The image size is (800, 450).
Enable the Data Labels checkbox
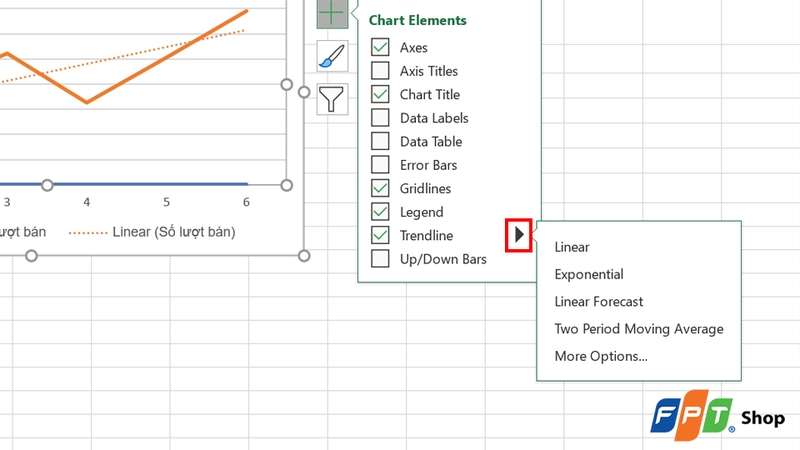click(x=381, y=118)
